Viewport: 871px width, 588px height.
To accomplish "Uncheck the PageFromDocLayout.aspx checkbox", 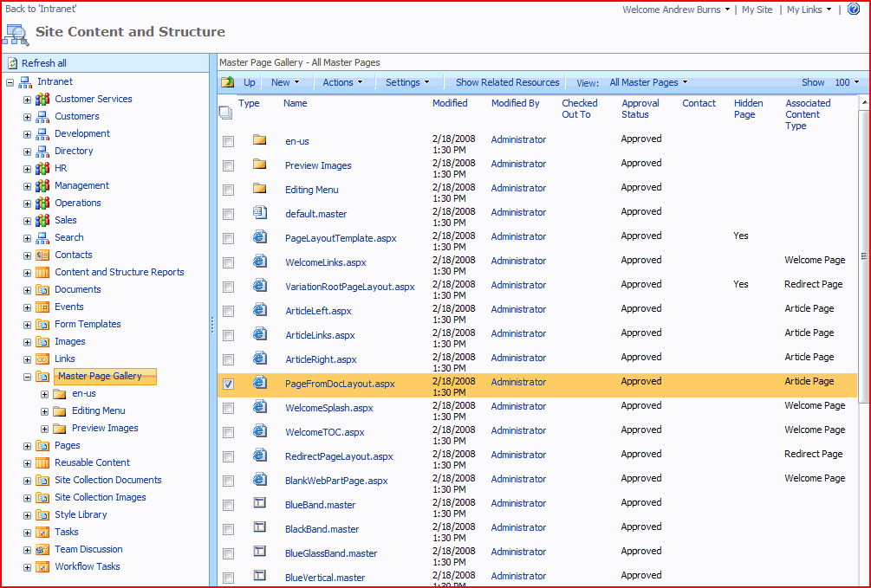I will (228, 384).
